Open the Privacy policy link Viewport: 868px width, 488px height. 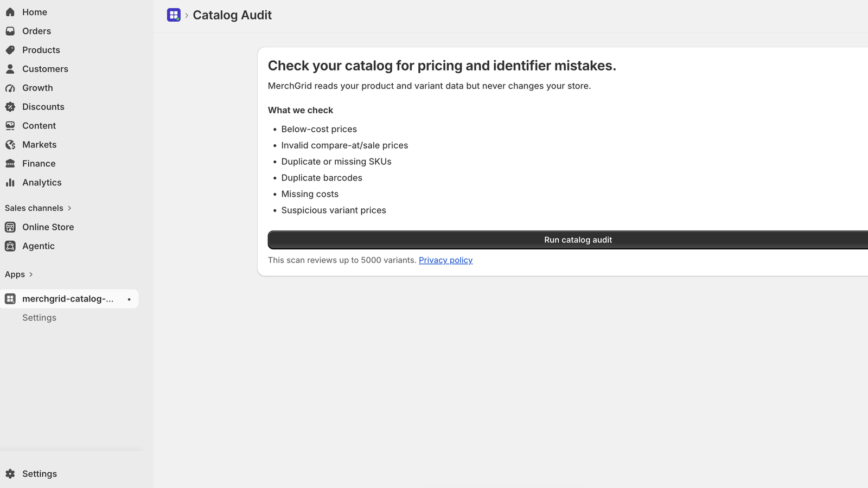coord(445,260)
